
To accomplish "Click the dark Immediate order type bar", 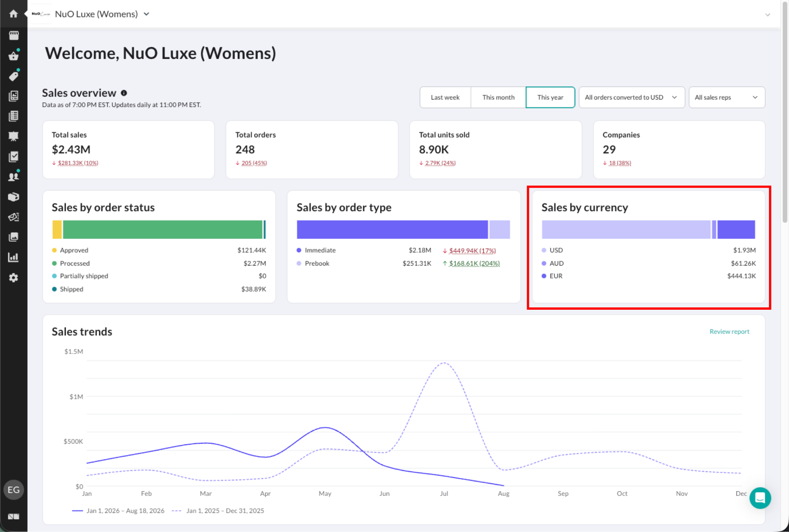I will tap(392, 230).
